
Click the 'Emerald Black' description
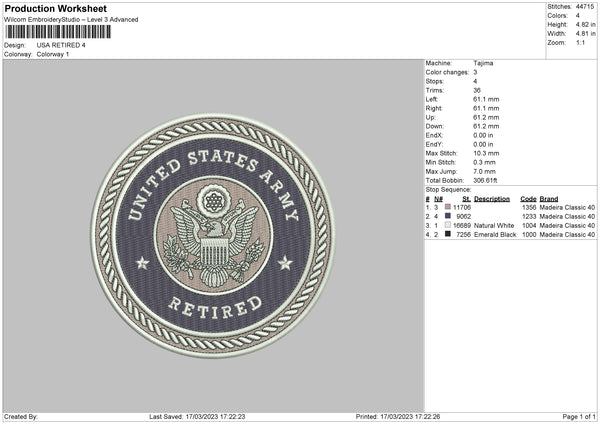click(495, 235)
